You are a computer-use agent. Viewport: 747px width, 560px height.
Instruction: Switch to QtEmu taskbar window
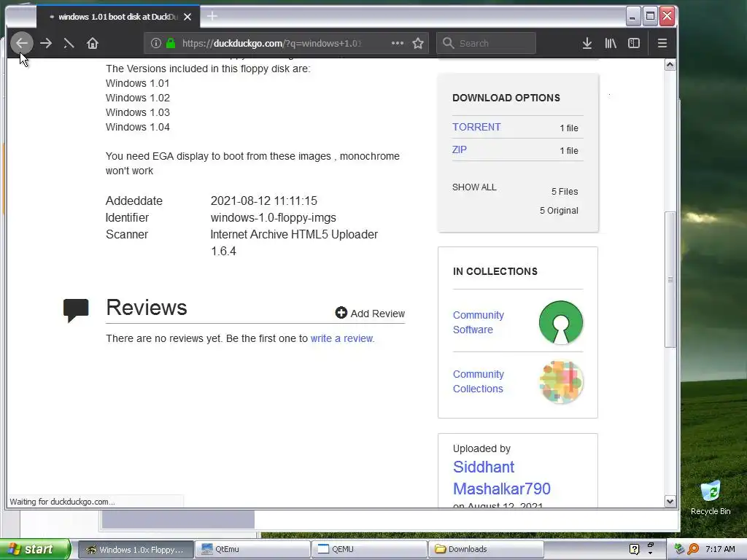(252, 549)
